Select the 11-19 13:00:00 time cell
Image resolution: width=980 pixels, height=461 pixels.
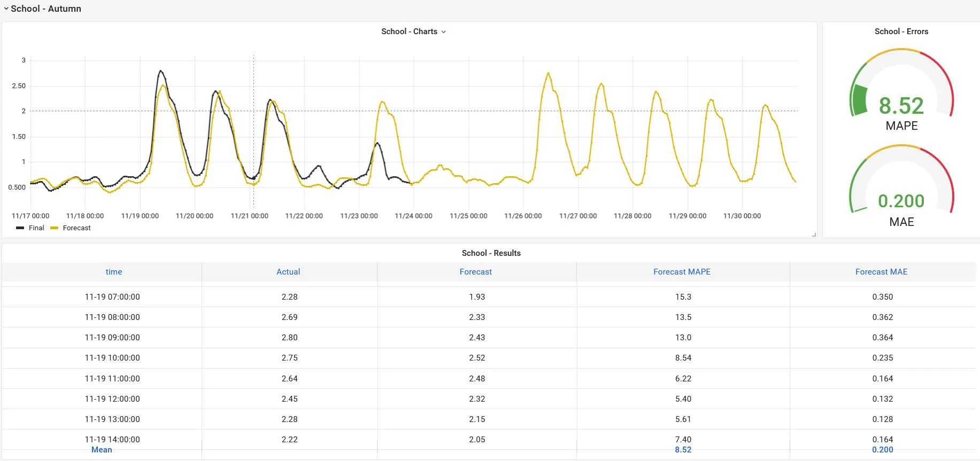pyautogui.click(x=112, y=419)
